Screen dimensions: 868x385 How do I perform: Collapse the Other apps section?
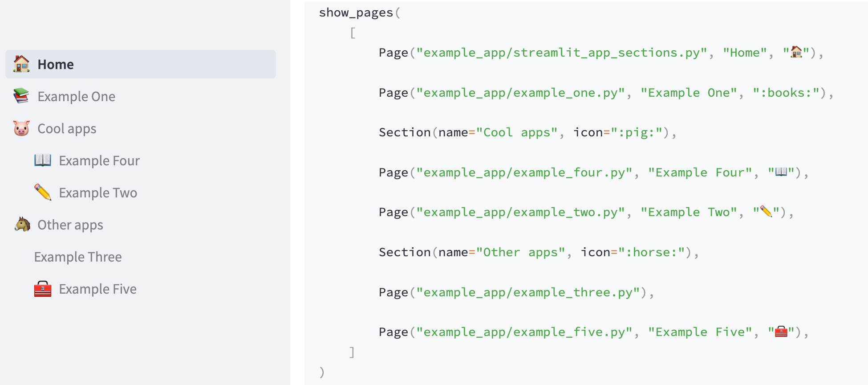[70, 225]
